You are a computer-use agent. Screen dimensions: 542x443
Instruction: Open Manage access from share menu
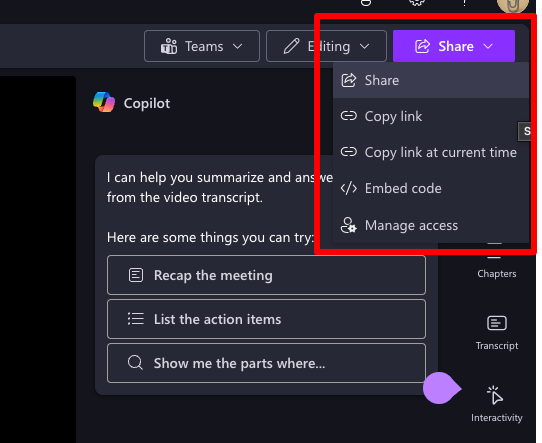(x=431, y=225)
